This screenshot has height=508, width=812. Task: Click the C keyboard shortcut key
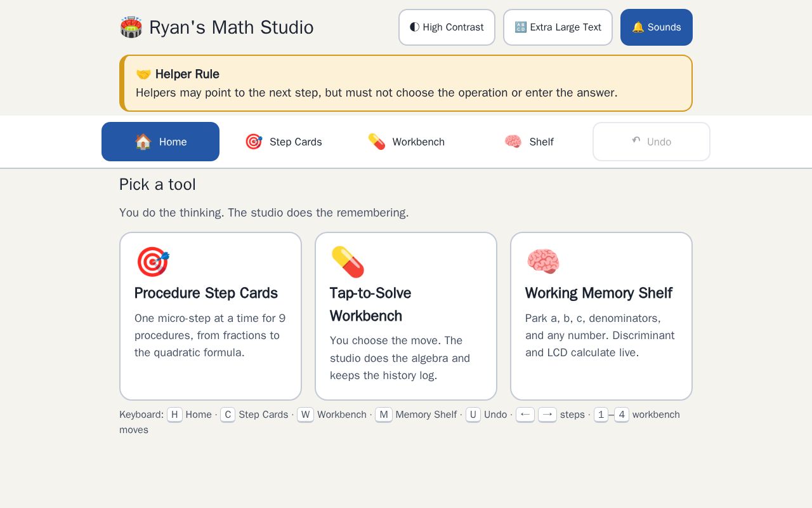(228, 415)
